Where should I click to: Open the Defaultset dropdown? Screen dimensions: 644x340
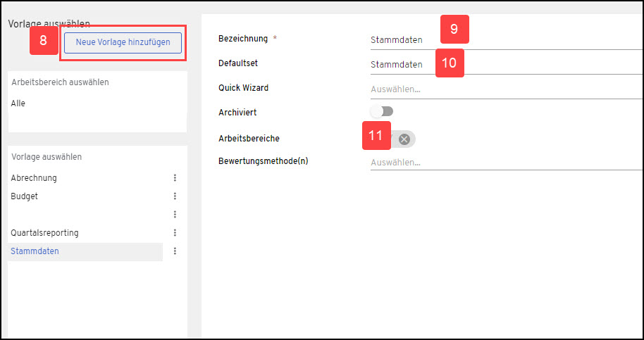506,65
